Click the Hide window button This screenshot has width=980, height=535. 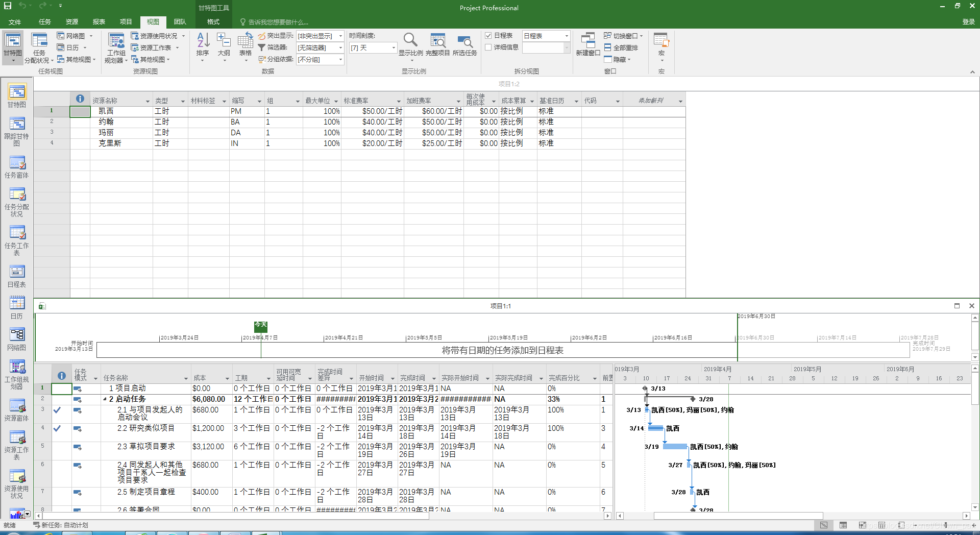(618, 59)
